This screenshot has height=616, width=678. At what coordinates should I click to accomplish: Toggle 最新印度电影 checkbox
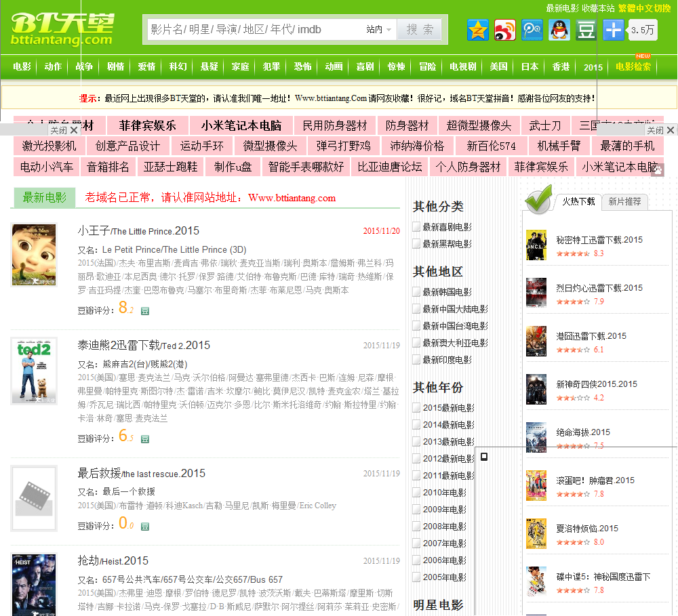click(x=416, y=360)
